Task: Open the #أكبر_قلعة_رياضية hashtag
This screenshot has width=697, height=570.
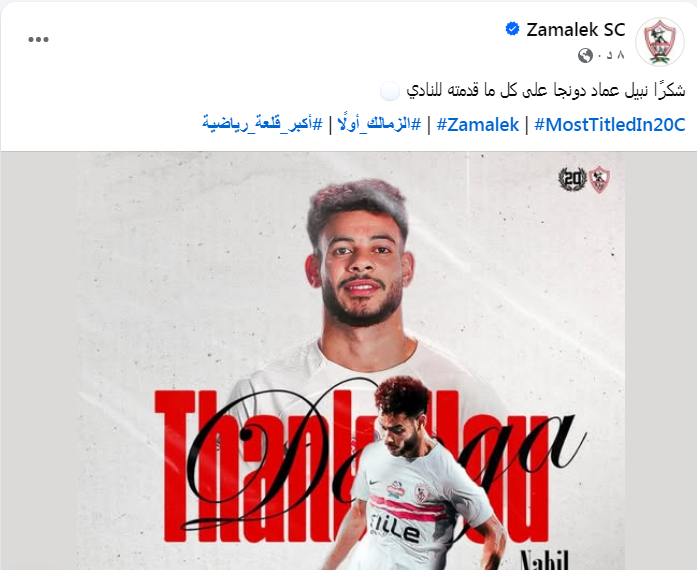Action: pyautogui.click(x=262, y=124)
